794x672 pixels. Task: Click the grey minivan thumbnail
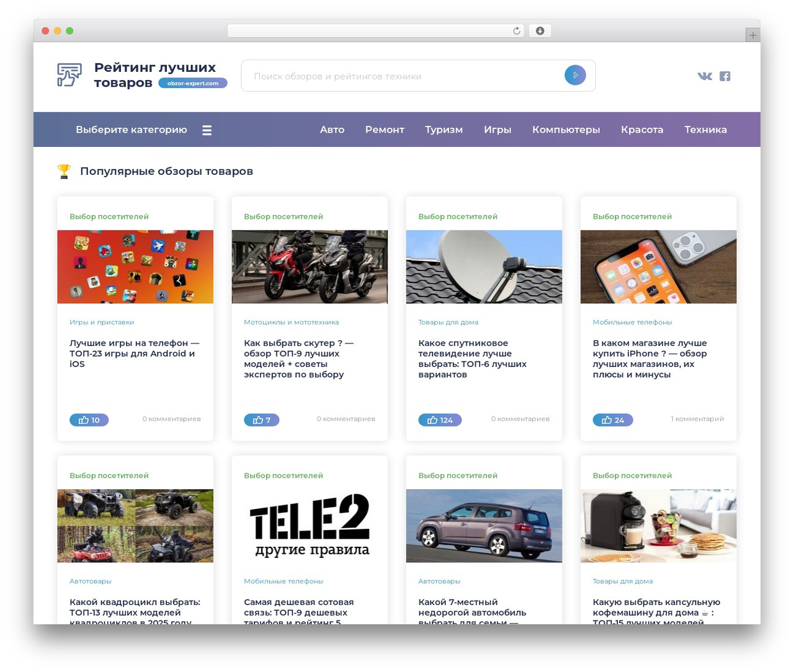tap(484, 526)
